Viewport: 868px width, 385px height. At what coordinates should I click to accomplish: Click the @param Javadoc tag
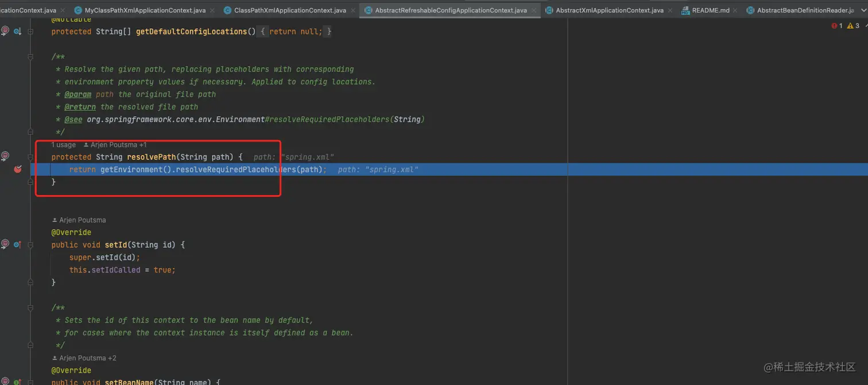77,94
